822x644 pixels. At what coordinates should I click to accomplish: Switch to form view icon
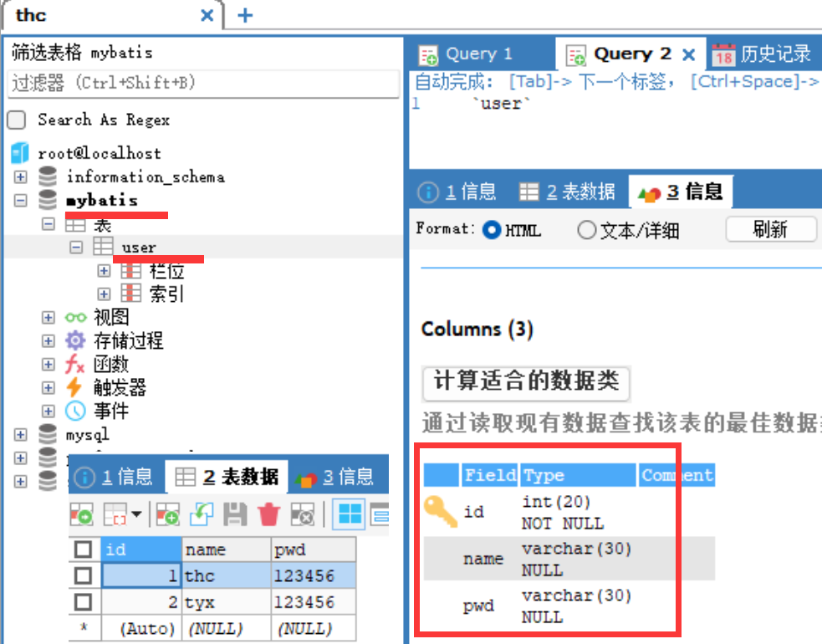click(380, 514)
